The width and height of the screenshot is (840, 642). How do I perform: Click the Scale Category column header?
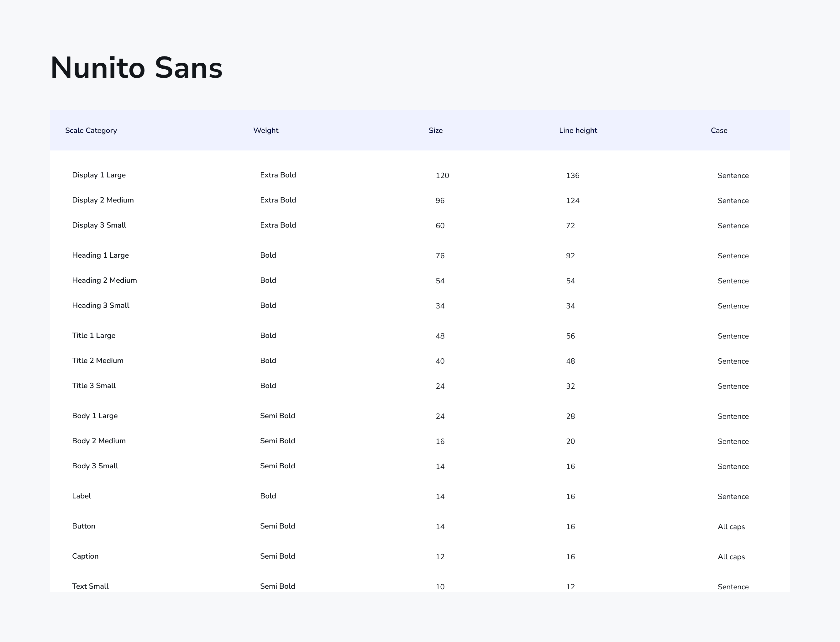click(x=91, y=130)
